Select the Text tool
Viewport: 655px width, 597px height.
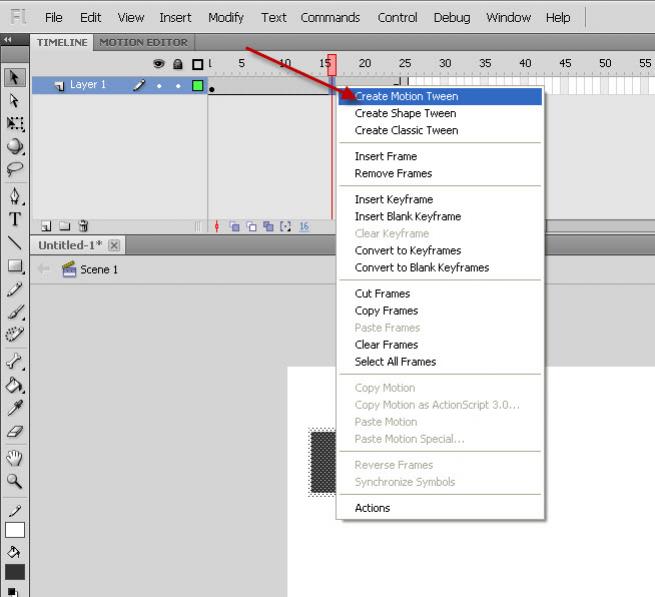point(15,219)
